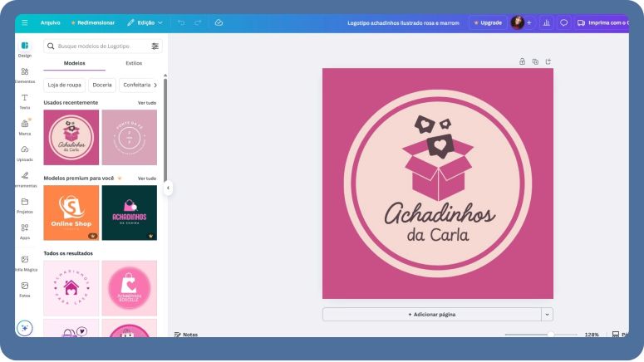The image size is (644, 362).
Task: Open the Projetos folder icon
Action: [24, 203]
